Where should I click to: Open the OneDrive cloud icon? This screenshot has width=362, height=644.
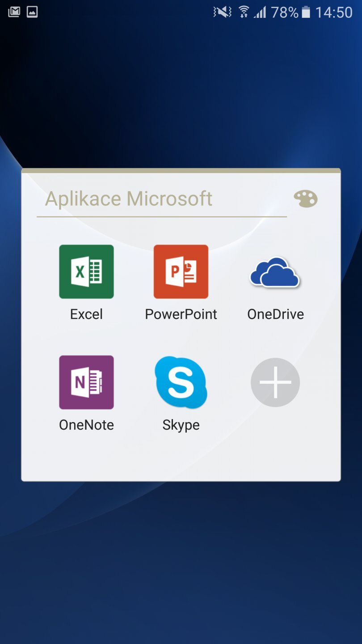click(275, 271)
